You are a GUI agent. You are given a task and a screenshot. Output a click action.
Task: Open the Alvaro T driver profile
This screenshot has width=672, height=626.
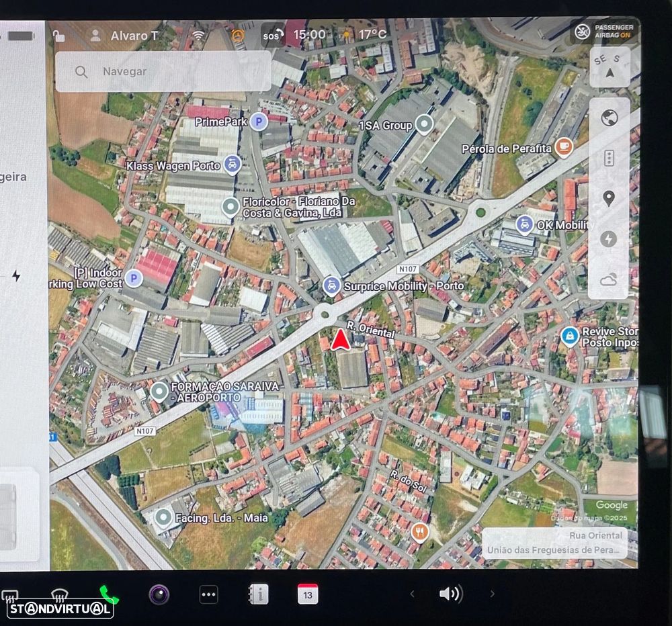coord(124,36)
